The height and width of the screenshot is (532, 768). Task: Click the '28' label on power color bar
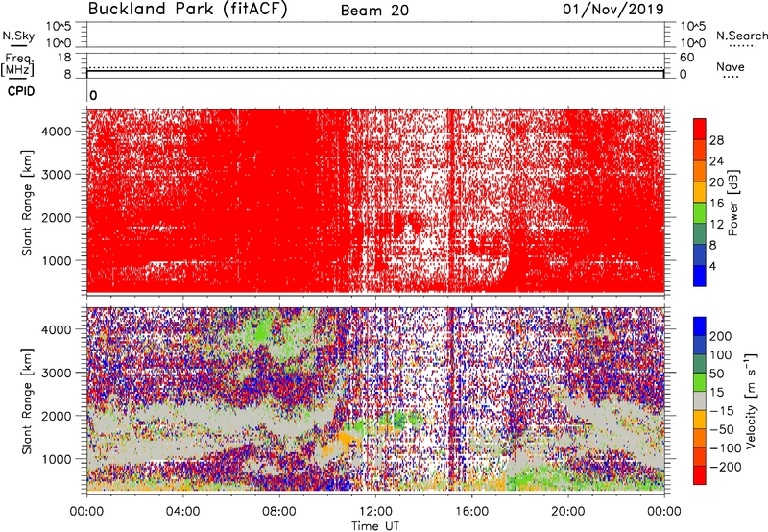716,140
